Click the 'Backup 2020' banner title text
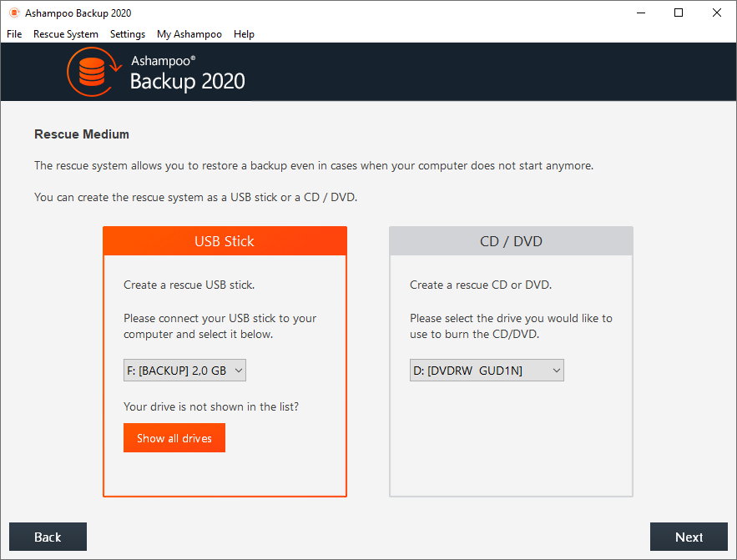 [188, 81]
